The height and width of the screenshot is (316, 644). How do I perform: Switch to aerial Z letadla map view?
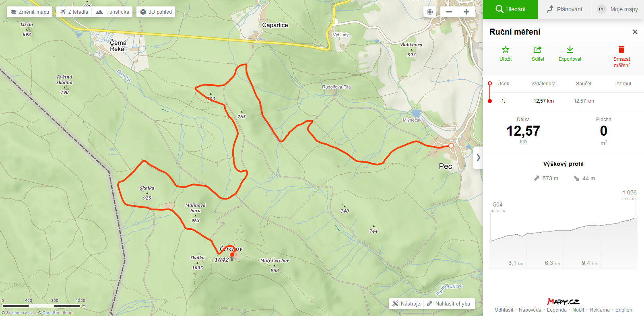point(74,12)
